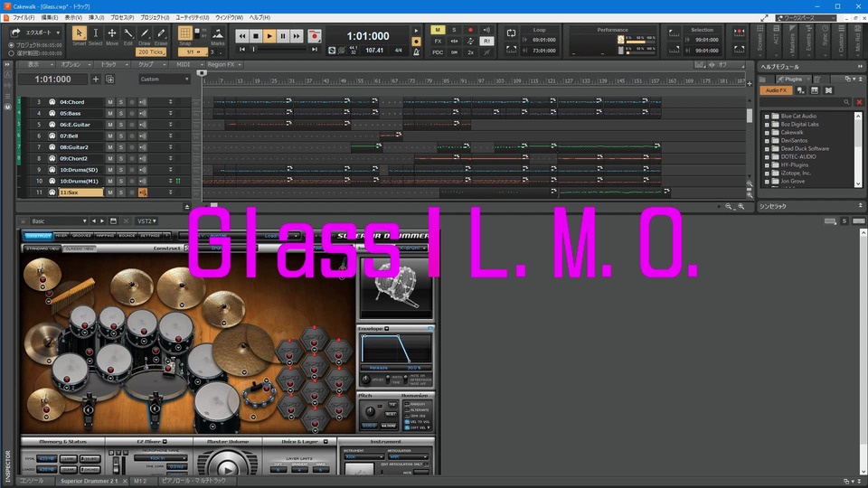Viewport: 868px width, 488px height.
Task: Open the クリップ menu
Action: click(x=149, y=65)
